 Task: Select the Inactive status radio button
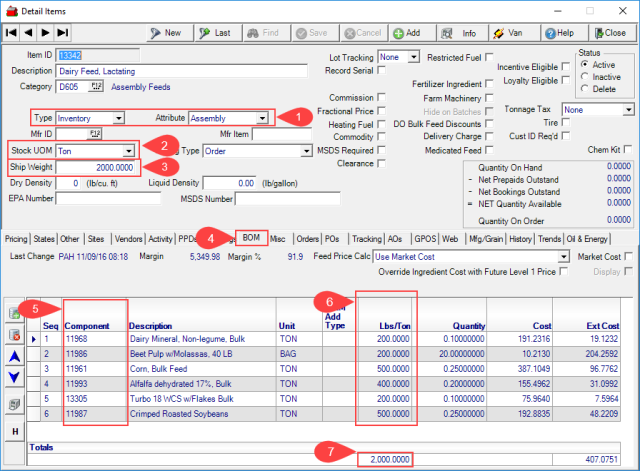pos(583,77)
